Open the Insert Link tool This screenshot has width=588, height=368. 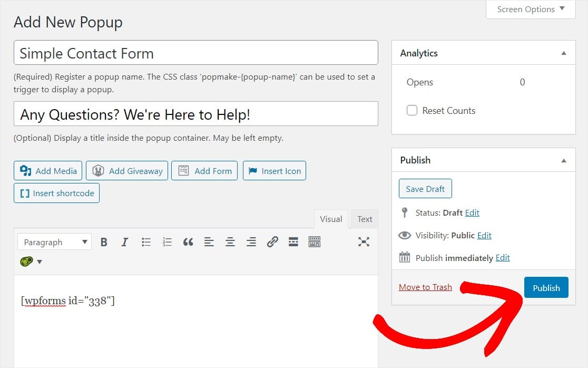pyautogui.click(x=272, y=241)
